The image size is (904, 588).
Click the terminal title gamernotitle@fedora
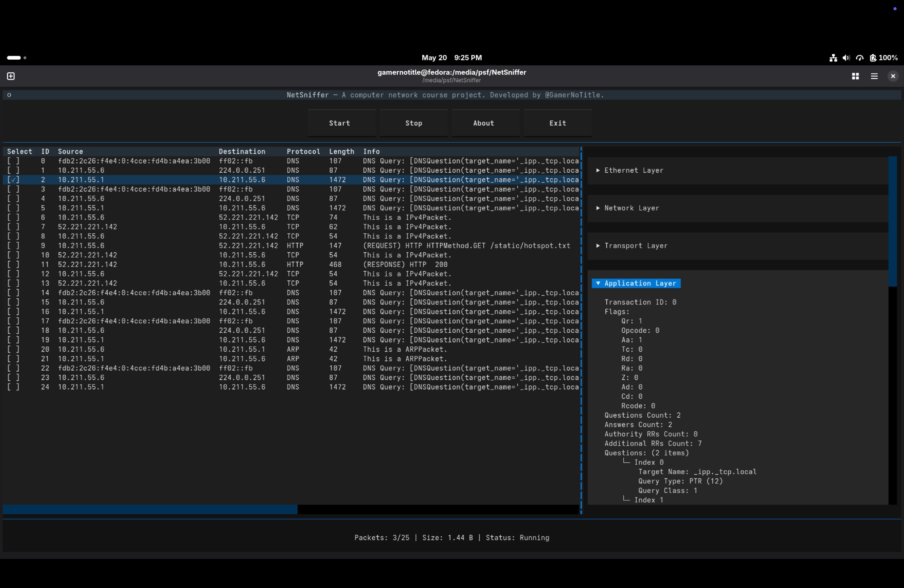click(452, 72)
